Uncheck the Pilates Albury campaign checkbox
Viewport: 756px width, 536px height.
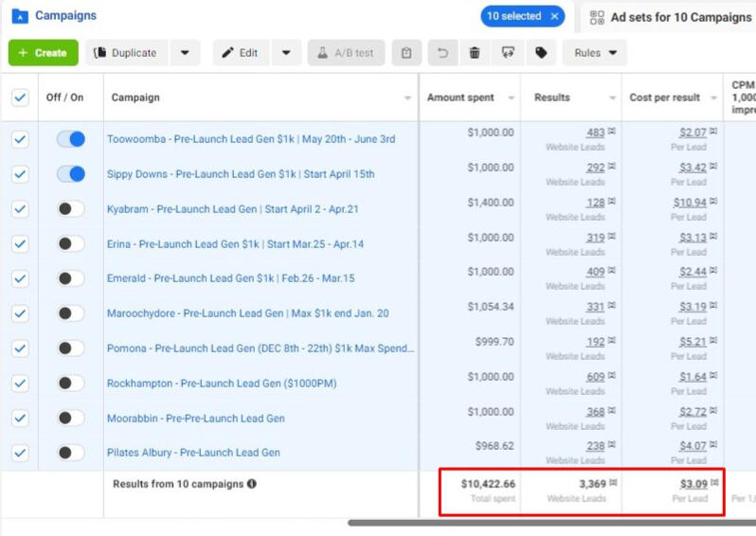coord(20,453)
